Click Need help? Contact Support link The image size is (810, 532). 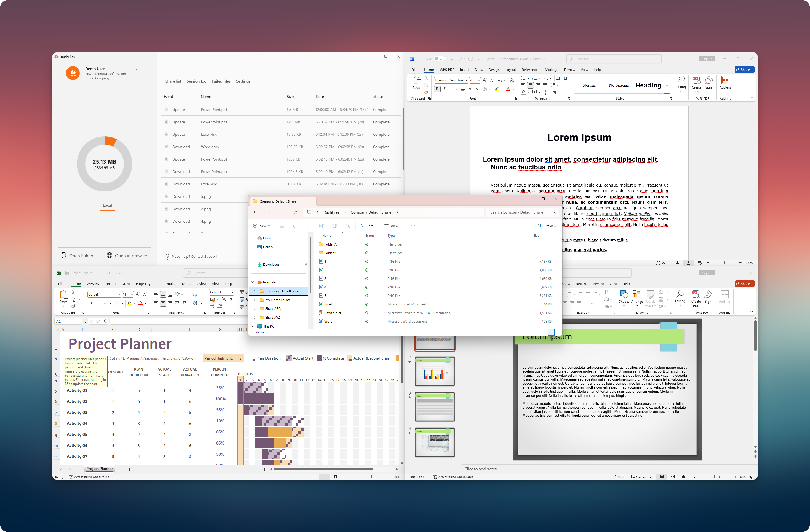click(x=194, y=256)
